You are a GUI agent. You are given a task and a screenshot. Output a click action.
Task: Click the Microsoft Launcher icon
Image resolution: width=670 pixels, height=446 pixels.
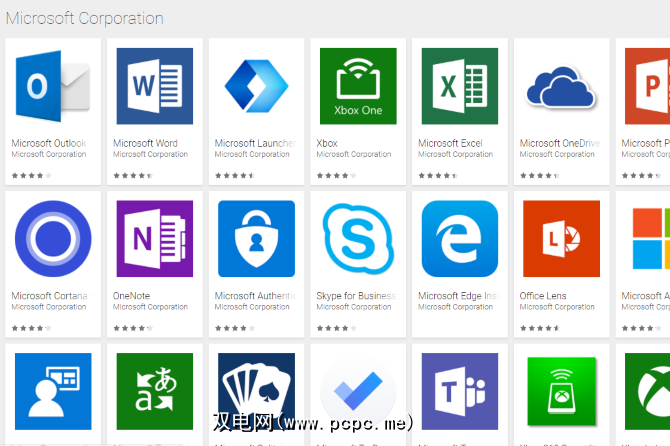tap(256, 87)
